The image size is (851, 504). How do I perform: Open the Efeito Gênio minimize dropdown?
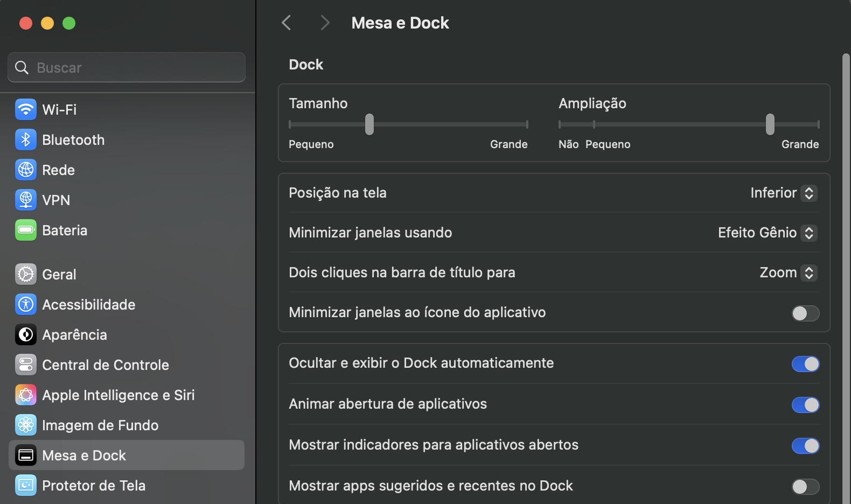tap(768, 233)
